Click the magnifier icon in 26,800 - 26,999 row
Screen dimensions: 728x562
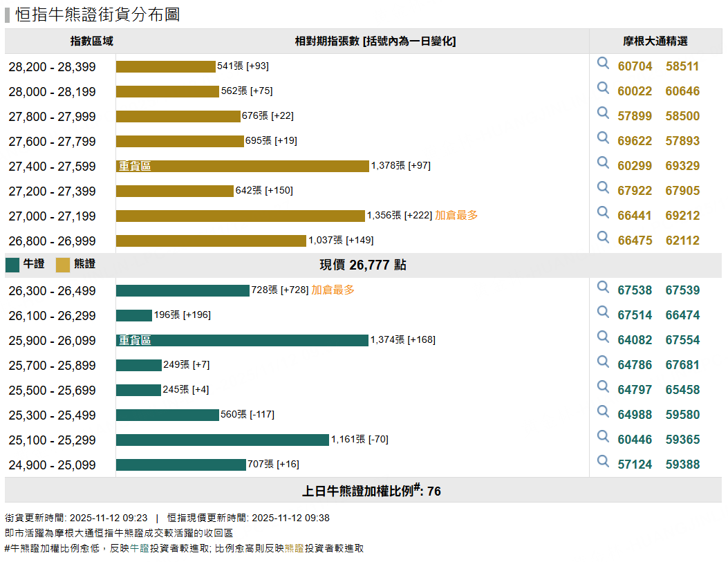click(x=603, y=237)
